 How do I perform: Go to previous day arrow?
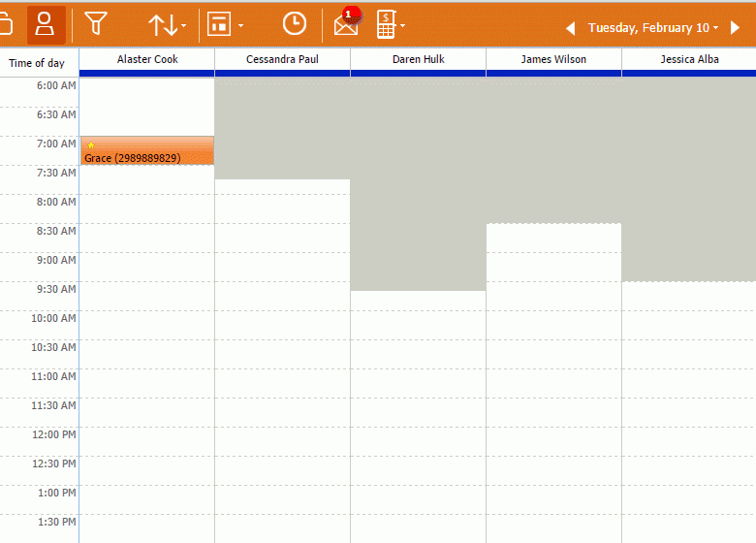[x=570, y=28]
